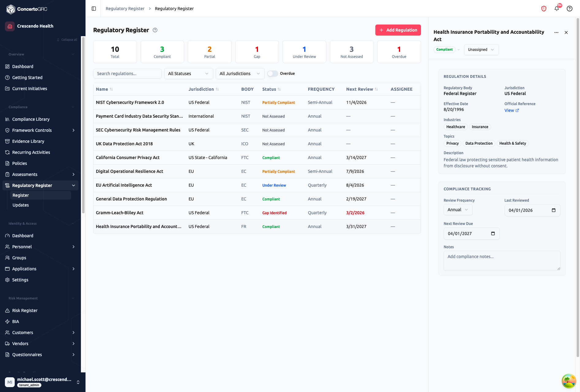Click the Add compliance notes textarea

coord(502,261)
